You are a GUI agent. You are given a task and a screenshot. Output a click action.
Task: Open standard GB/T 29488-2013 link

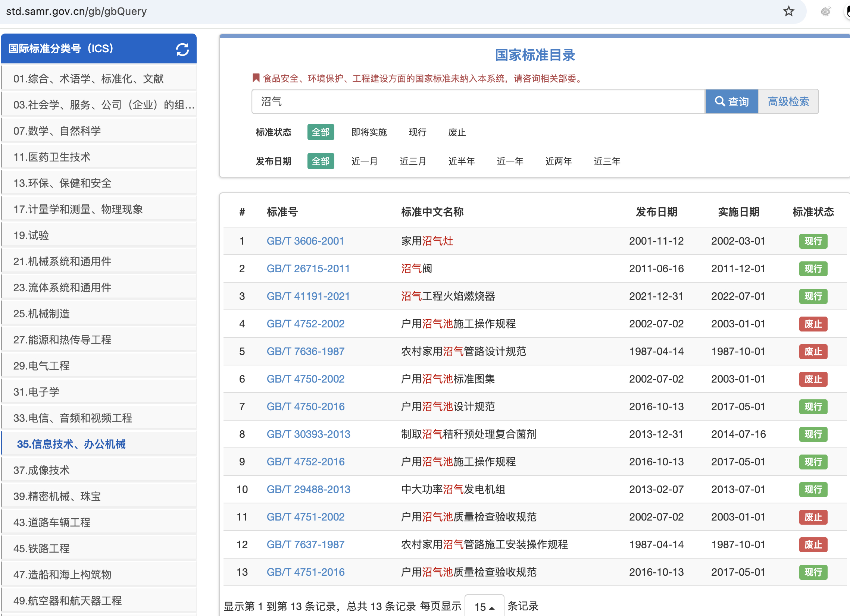[x=309, y=489]
